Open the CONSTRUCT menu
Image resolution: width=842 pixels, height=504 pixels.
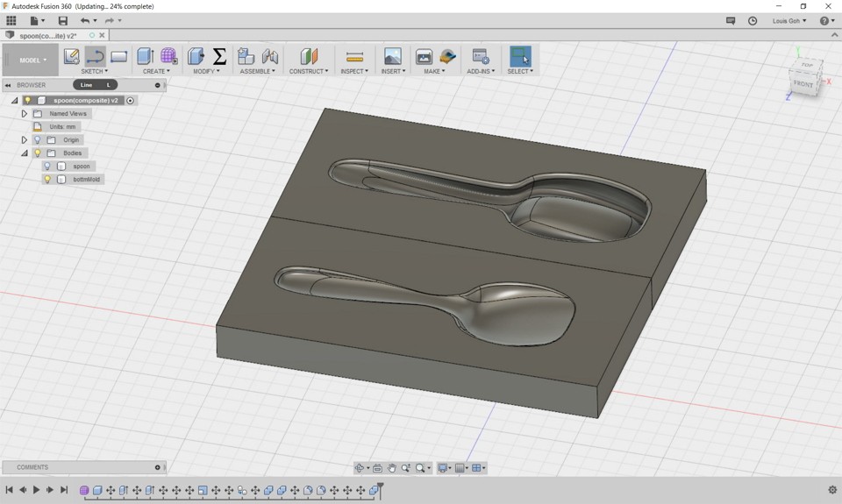tap(308, 71)
